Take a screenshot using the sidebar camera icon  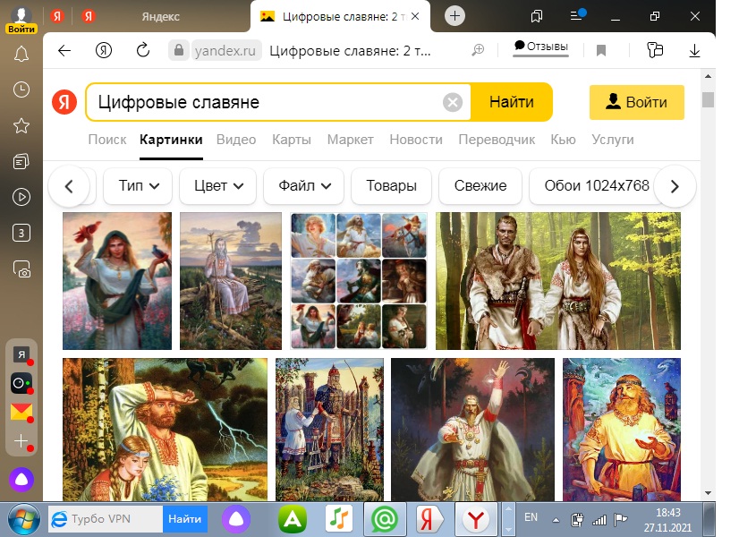tap(22, 269)
